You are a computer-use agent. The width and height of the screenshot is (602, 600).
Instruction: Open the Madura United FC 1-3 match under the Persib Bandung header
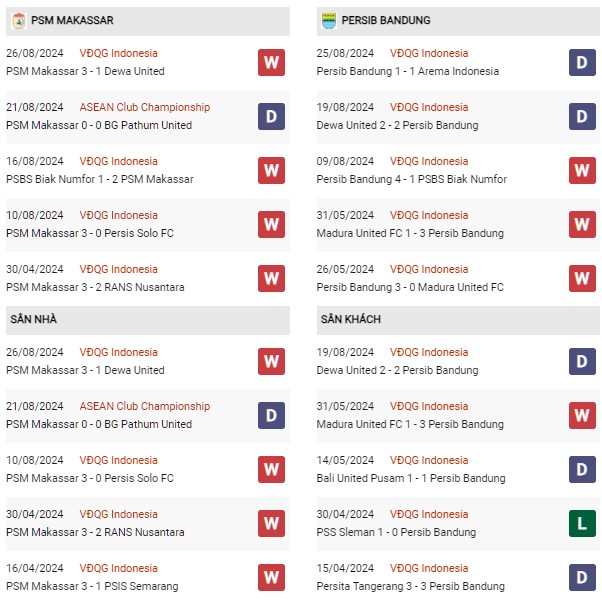pos(410,233)
